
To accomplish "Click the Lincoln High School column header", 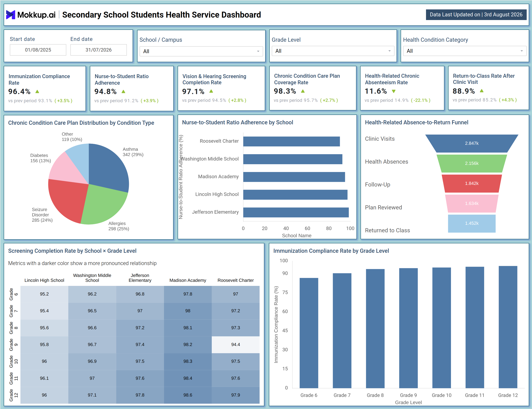I will [x=44, y=280].
